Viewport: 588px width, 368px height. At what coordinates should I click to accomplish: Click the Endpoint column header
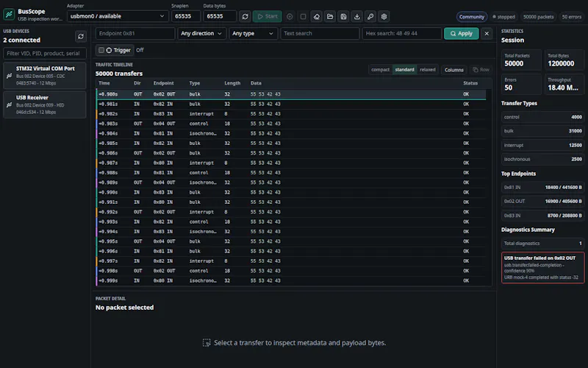[x=163, y=83]
